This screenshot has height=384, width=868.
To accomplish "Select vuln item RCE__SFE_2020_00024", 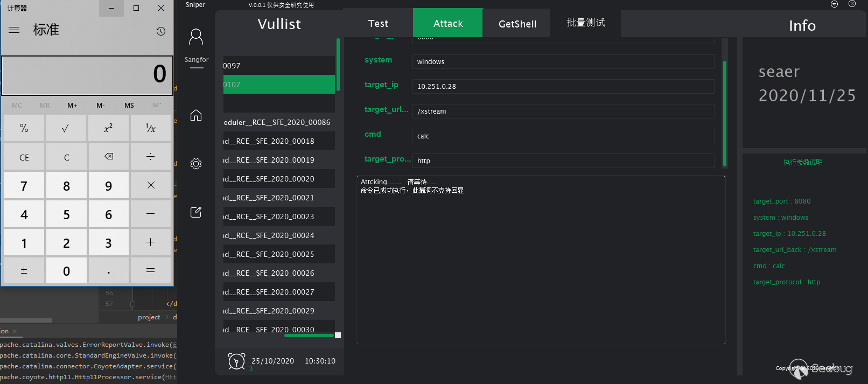I will click(279, 235).
